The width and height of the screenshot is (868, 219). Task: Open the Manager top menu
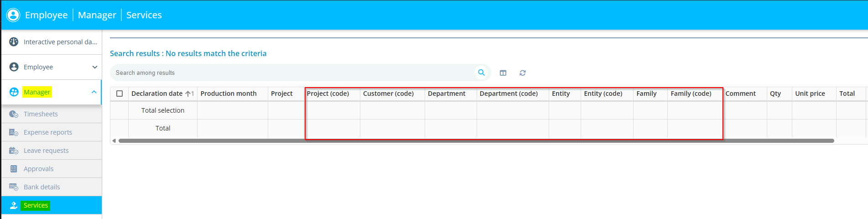[x=97, y=15]
